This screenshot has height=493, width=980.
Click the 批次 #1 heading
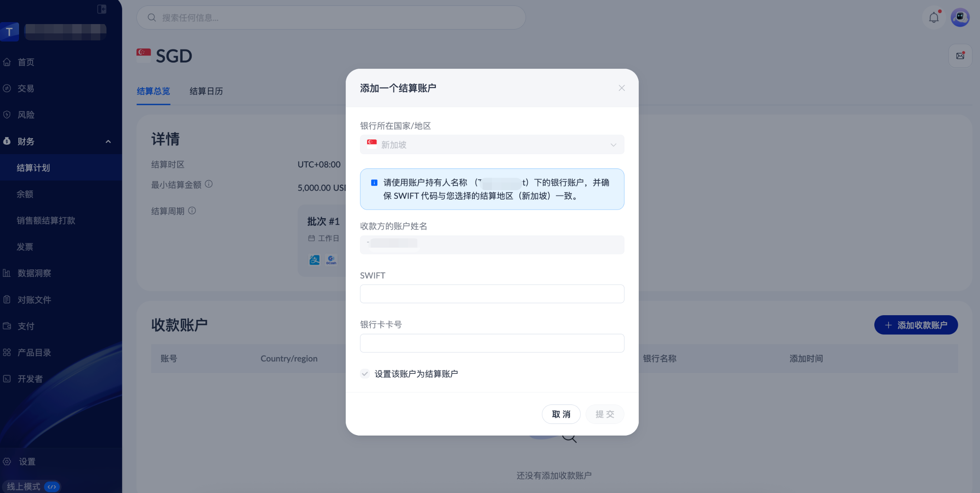click(x=323, y=222)
